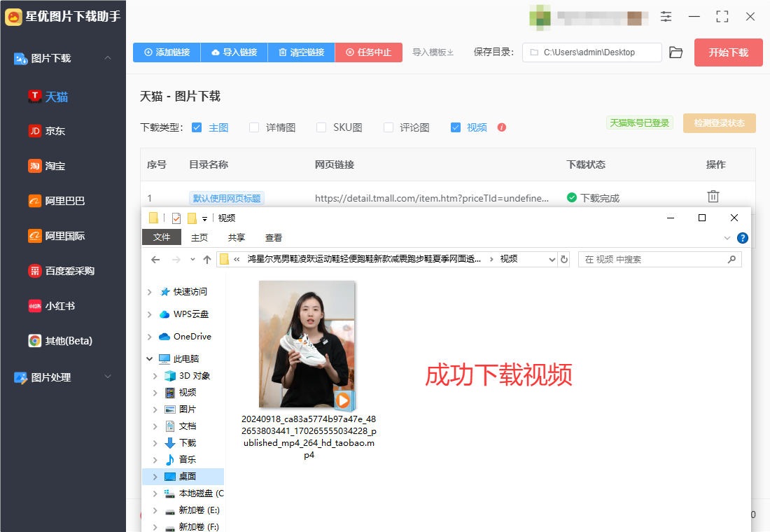Expand the explorer ribbon with chevron
Viewport: 770px width, 532px height.
(727, 238)
